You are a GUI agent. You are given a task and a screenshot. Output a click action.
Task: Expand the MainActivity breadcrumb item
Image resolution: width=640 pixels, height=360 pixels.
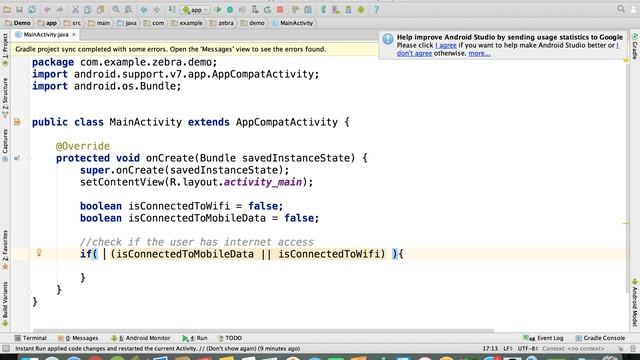(293, 23)
